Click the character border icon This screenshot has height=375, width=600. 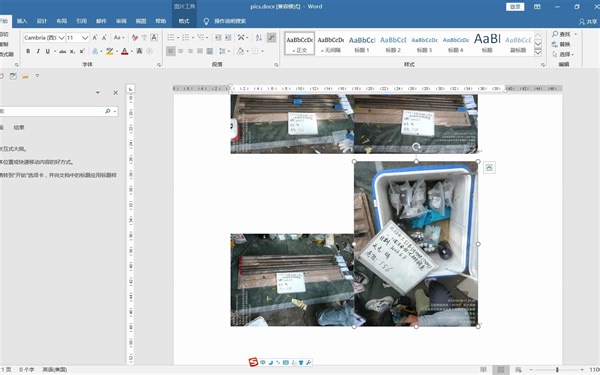pyautogui.click(x=154, y=38)
